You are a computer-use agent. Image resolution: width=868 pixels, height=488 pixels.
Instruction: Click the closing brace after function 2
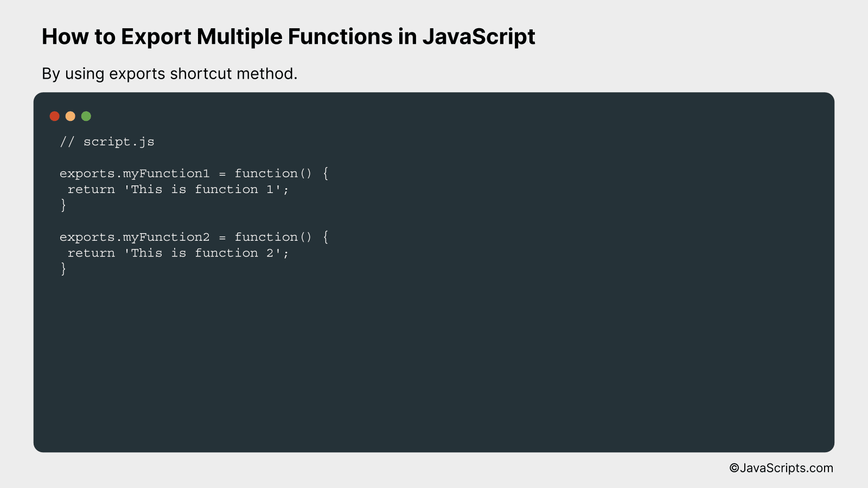tap(63, 268)
